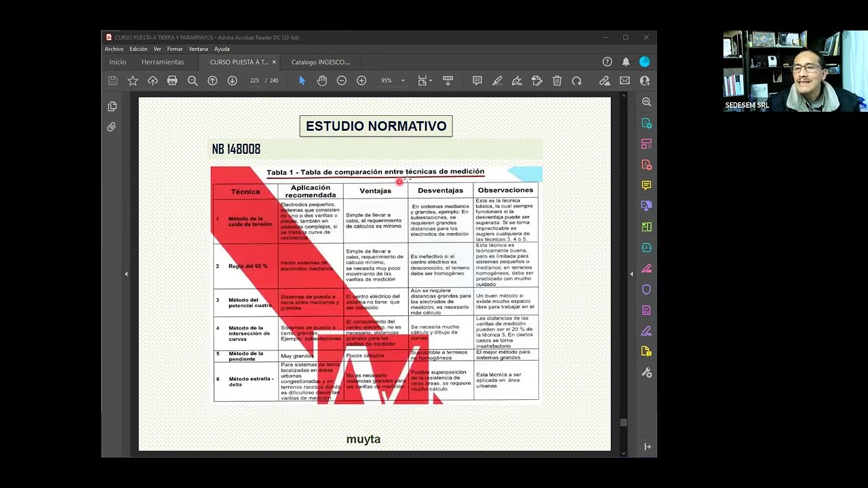Expand the left navigation pane arrow
Screen dimensions: 868x488
(x=126, y=274)
